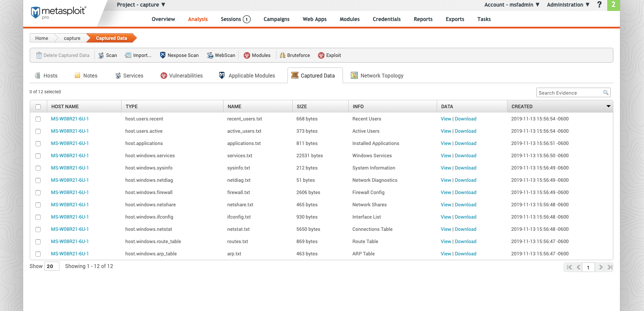Download the firewall.txt file
The image size is (644, 311).
click(465, 193)
